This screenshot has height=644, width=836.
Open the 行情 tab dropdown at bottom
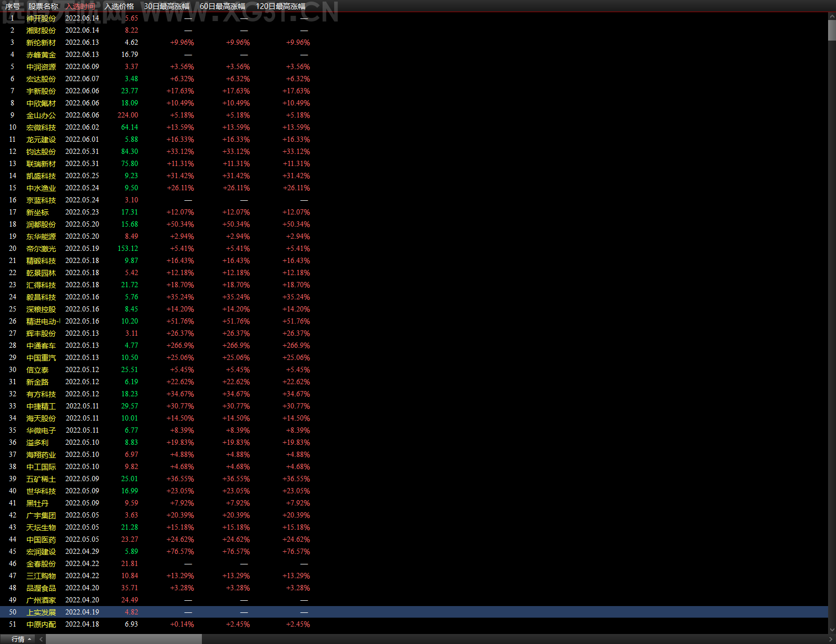tap(22, 639)
